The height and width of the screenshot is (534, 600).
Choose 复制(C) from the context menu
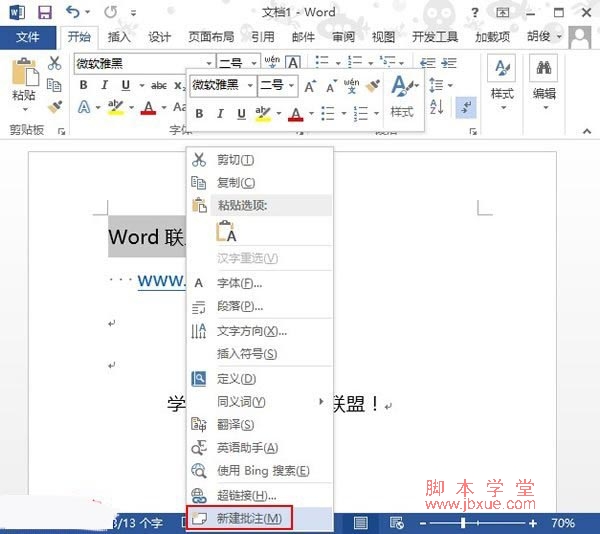tap(259, 183)
